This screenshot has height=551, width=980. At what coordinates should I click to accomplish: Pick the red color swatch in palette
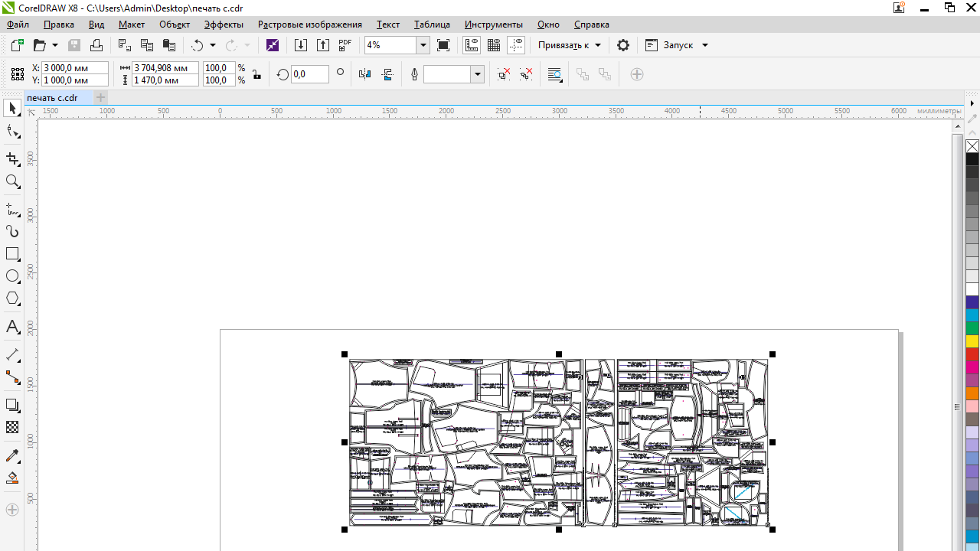[x=972, y=354]
